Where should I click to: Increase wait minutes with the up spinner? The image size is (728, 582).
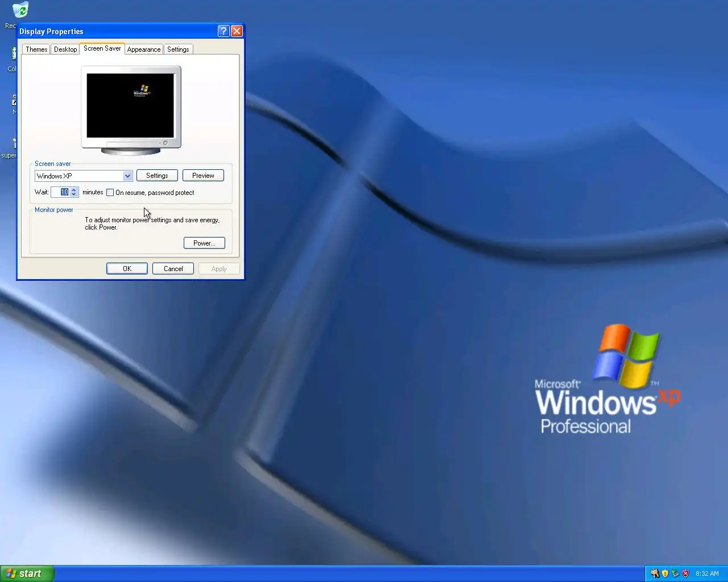pos(74,190)
